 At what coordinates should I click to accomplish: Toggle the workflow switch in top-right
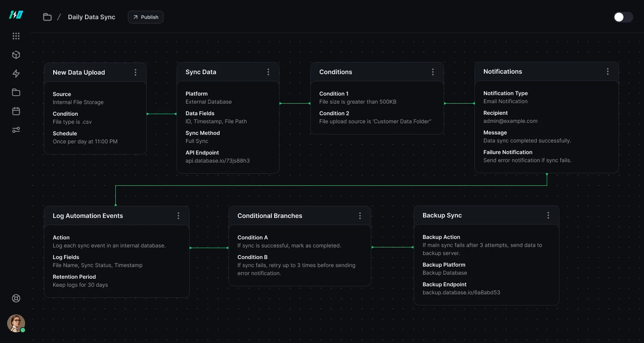click(623, 17)
